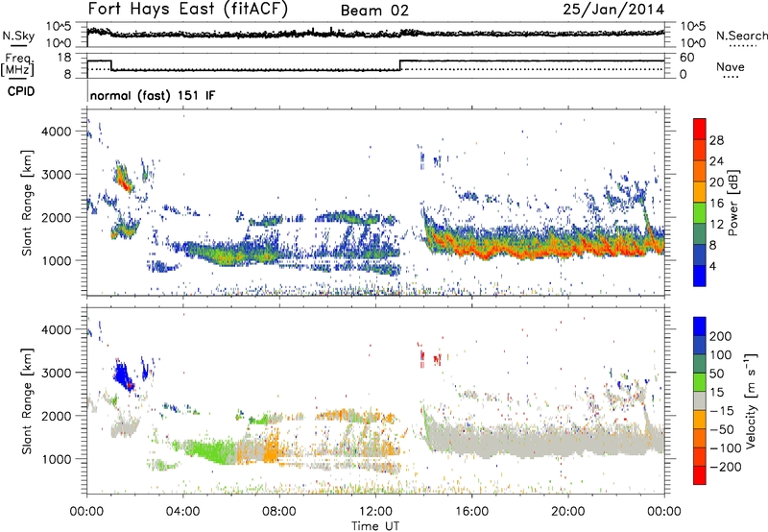
Task: Click the 1000 tick in velocity panel
Action: [57, 459]
